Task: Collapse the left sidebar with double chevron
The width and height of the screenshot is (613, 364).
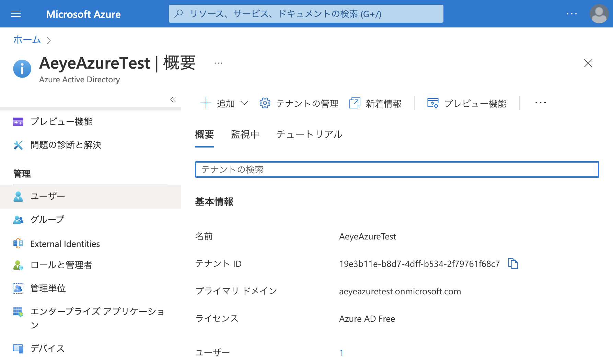Action: [173, 99]
